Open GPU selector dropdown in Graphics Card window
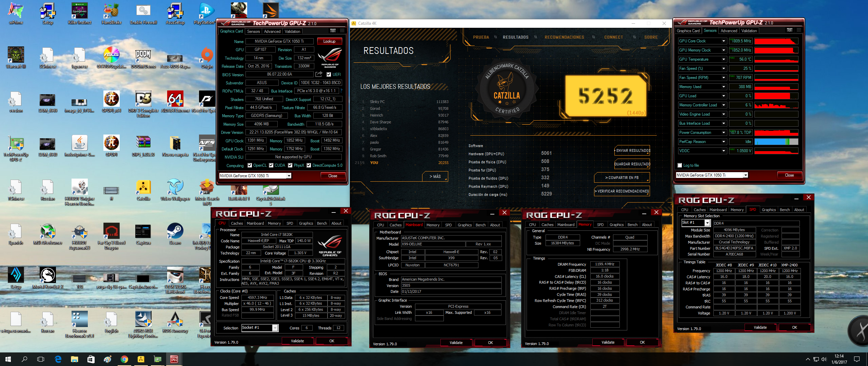Image resolution: width=868 pixels, height=366 pixels. click(289, 176)
